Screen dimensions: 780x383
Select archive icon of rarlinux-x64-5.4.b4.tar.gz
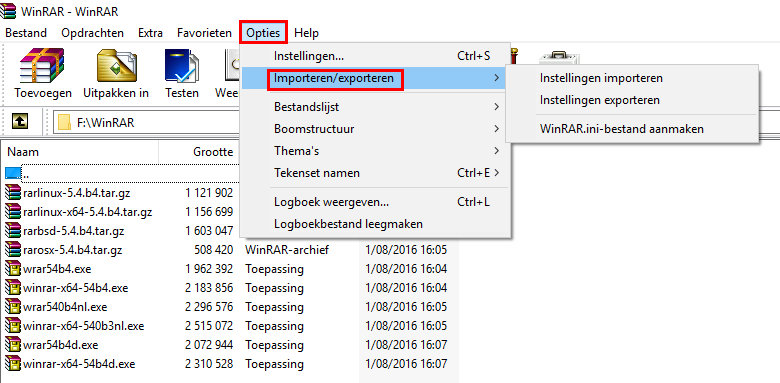13,212
